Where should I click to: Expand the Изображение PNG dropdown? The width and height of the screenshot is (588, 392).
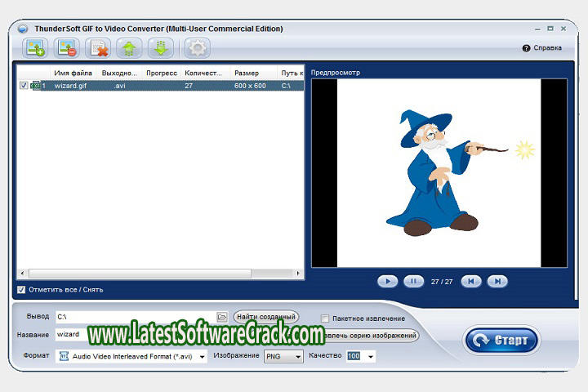pos(298,357)
